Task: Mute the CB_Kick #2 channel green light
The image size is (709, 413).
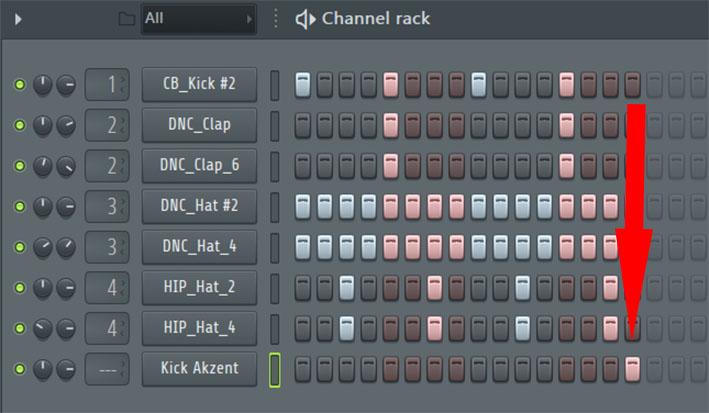Action: click(19, 85)
